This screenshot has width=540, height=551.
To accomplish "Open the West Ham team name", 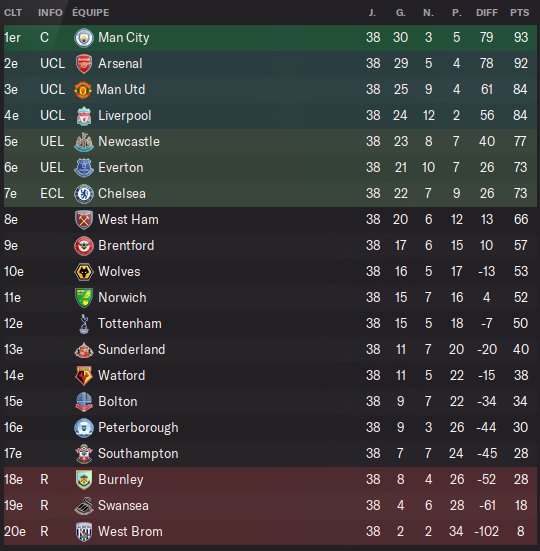I will click(128, 220).
